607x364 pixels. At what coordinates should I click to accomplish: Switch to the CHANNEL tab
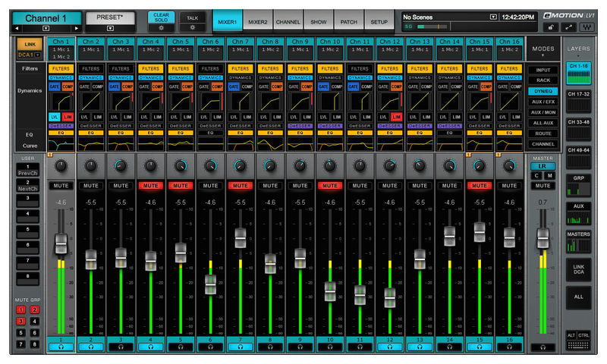click(x=288, y=22)
